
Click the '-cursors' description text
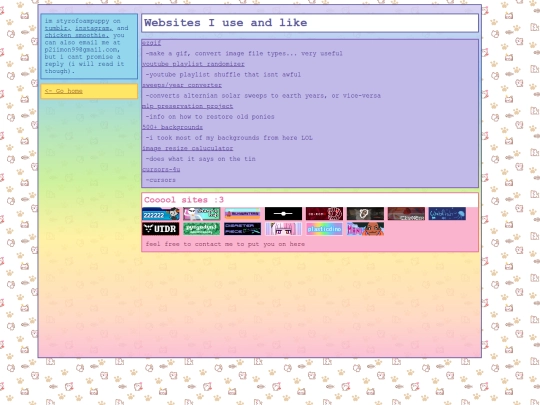coord(160,180)
